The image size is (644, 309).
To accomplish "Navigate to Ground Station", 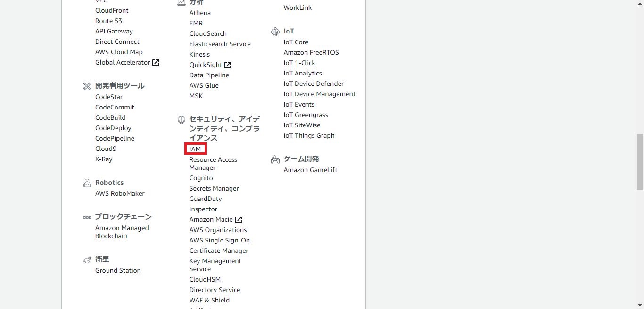I will click(x=118, y=270).
